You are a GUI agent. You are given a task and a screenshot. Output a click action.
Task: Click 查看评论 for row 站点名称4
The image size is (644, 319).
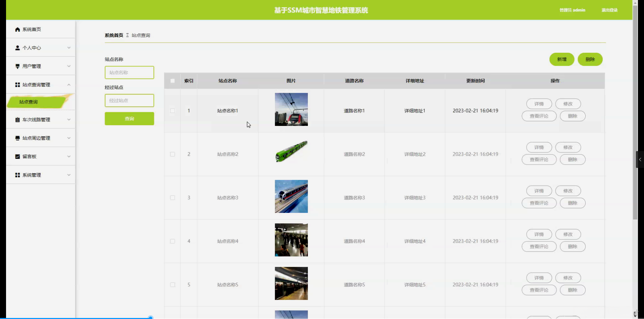click(x=539, y=246)
